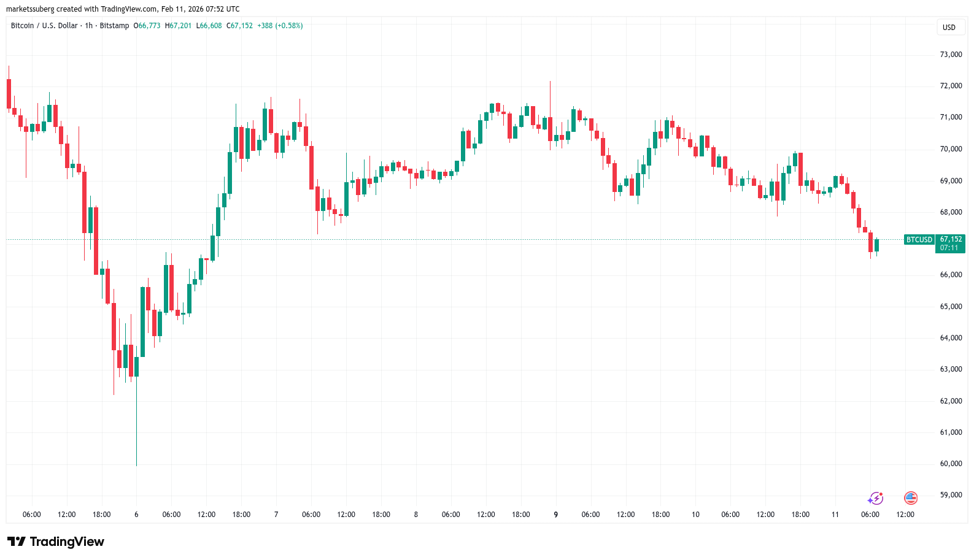Screen dimensions: 974x560
Task: Click the purple lightning event icon
Action: click(876, 498)
